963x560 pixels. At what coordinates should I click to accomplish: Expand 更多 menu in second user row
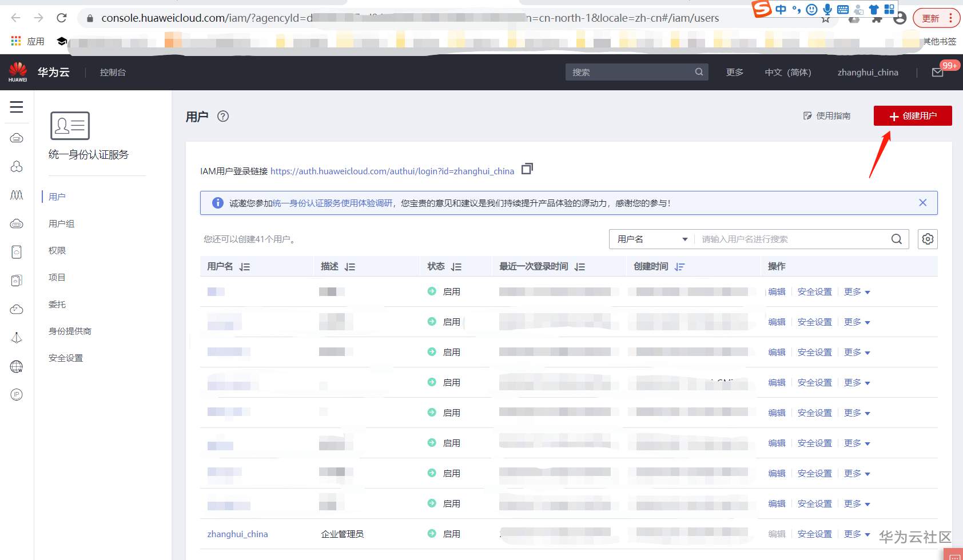(857, 322)
